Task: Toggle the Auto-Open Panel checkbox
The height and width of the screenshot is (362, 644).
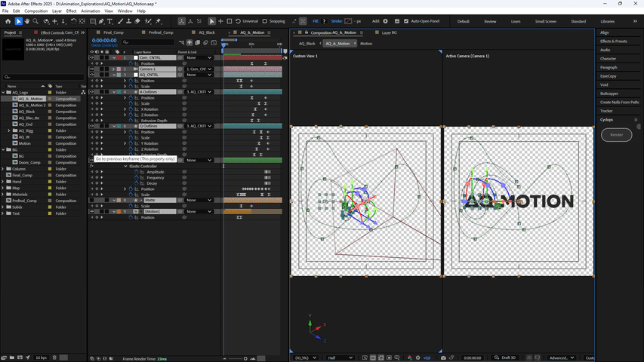Action: tap(406, 21)
